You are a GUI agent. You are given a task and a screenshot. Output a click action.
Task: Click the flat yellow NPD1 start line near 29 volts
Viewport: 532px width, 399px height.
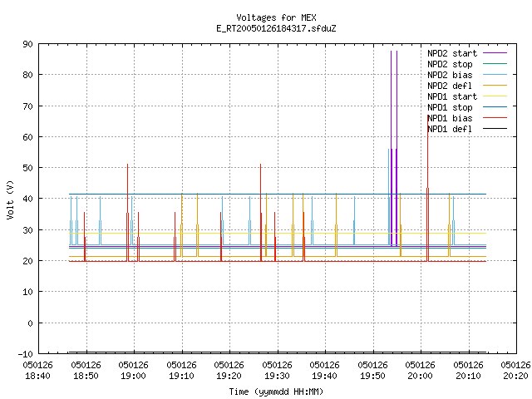click(x=278, y=233)
